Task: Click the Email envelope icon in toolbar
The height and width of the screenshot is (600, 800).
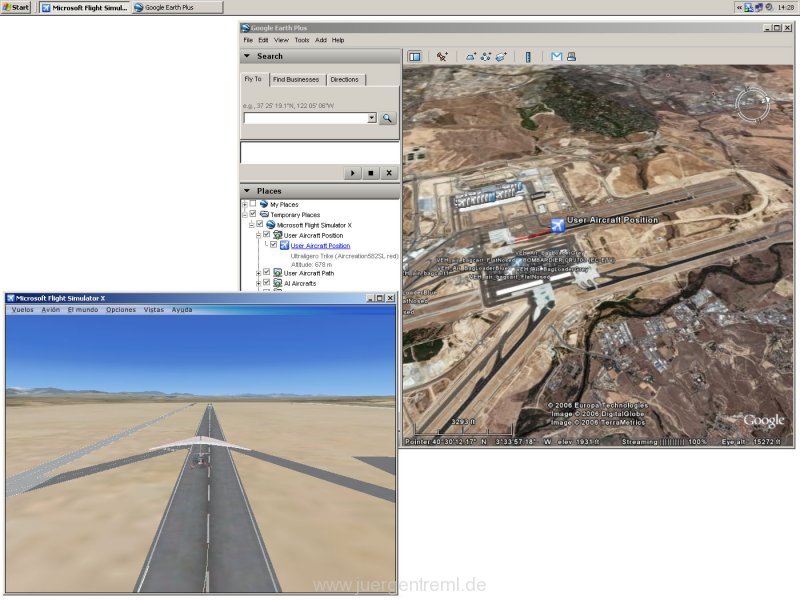Action: 557,57
